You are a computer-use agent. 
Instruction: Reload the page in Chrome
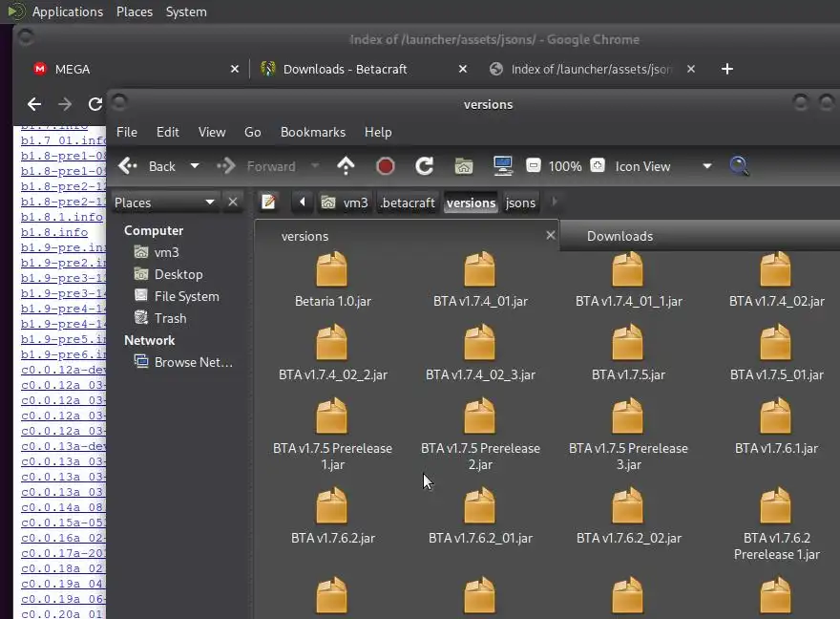[x=95, y=104]
